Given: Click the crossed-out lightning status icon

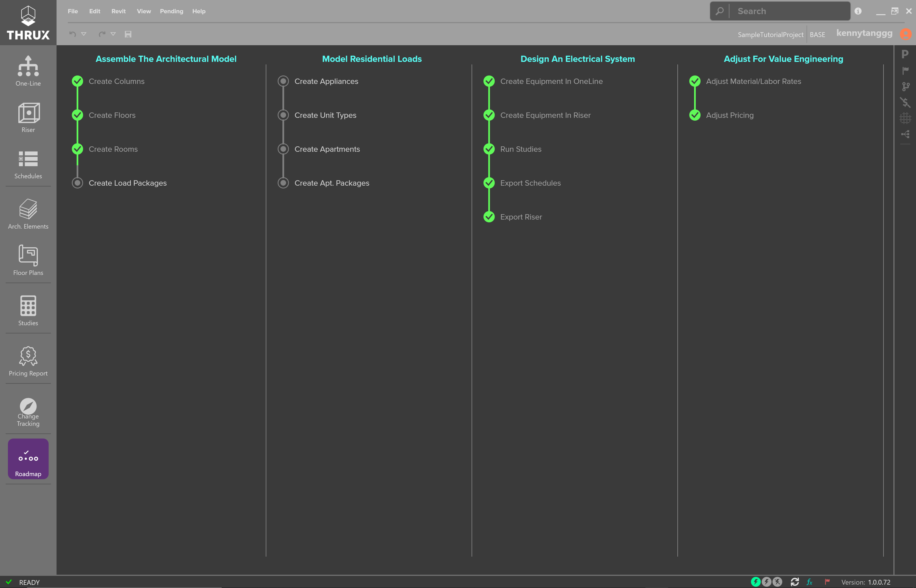Looking at the screenshot, I should (777, 582).
